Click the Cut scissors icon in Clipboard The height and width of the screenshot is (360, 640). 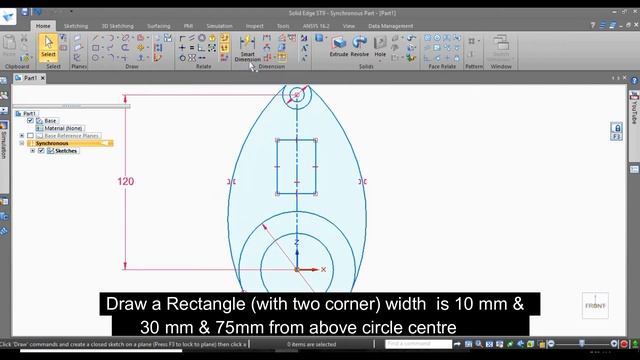point(24,38)
